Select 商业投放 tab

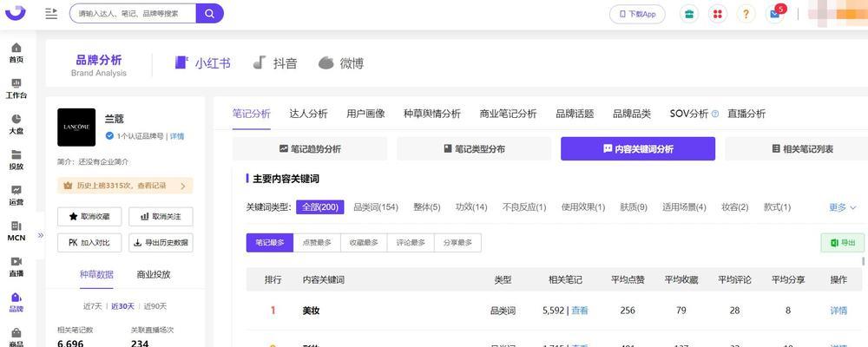pos(154,274)
